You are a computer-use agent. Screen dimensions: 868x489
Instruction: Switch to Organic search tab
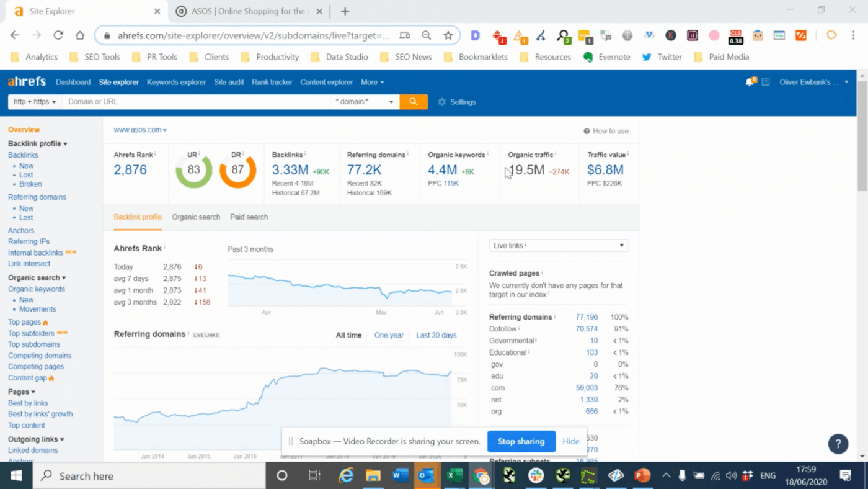[x=196, y=217]
